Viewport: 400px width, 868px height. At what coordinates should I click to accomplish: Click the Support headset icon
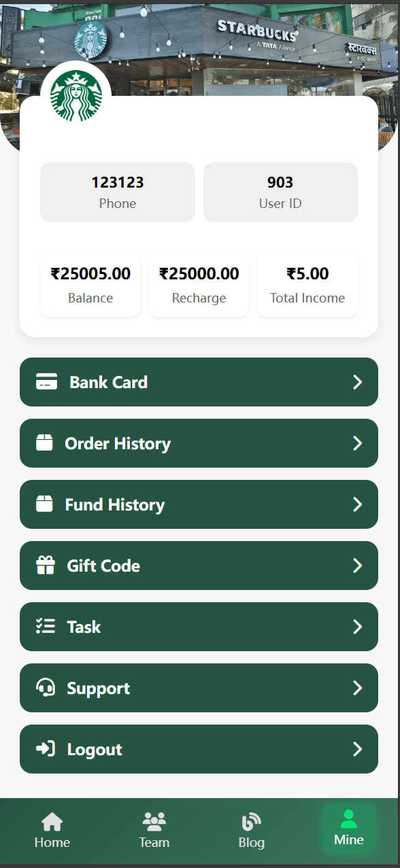46,688
